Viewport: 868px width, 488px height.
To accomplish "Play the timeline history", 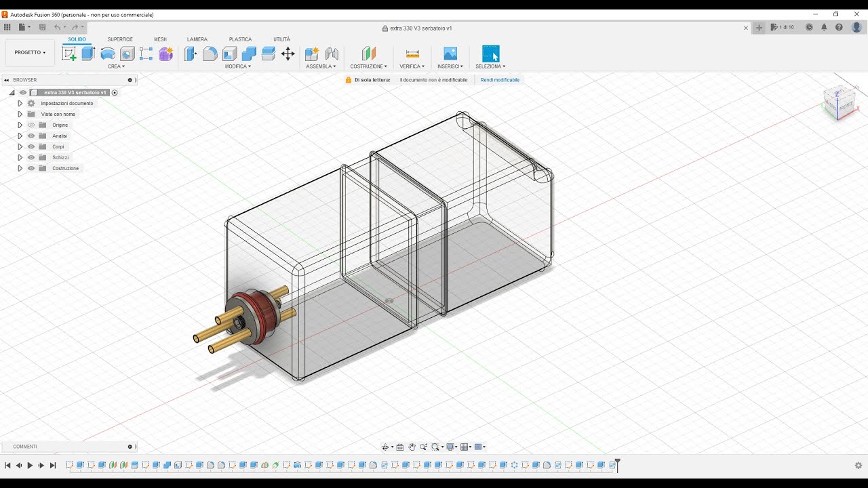I will 30,466.
